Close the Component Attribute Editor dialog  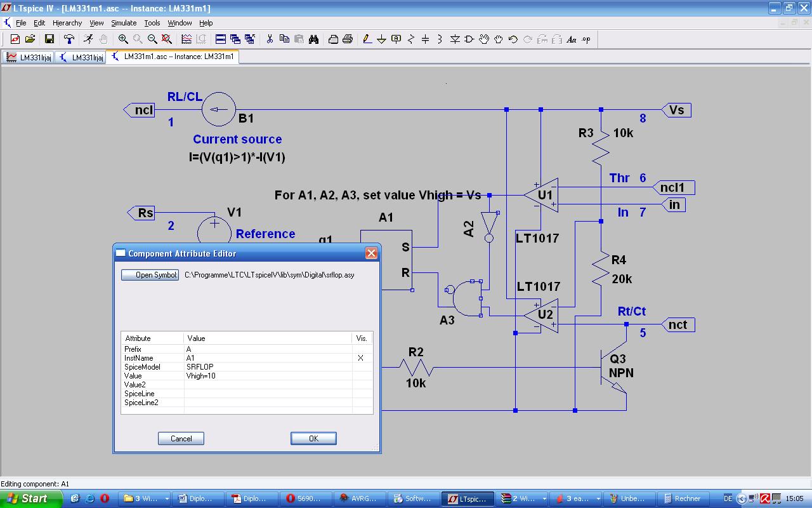tap(371, 253)
